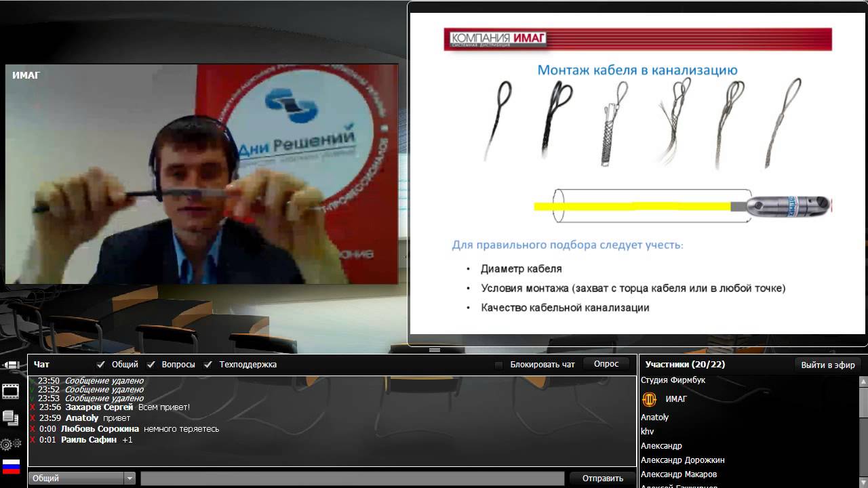Toggle the Техподдержка chat filter checkbox
Image resolution: width=868 pixels, height=488 pixels.
point(208,365)
